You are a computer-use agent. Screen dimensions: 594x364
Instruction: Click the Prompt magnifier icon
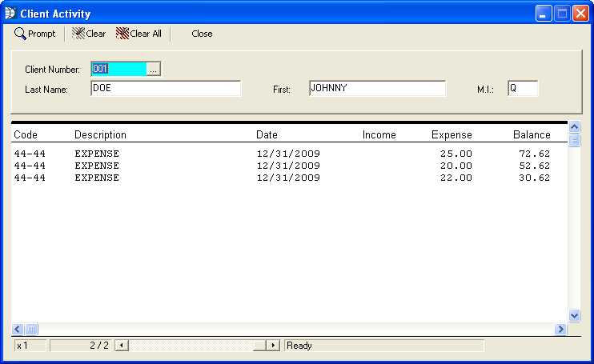(21, 34)
